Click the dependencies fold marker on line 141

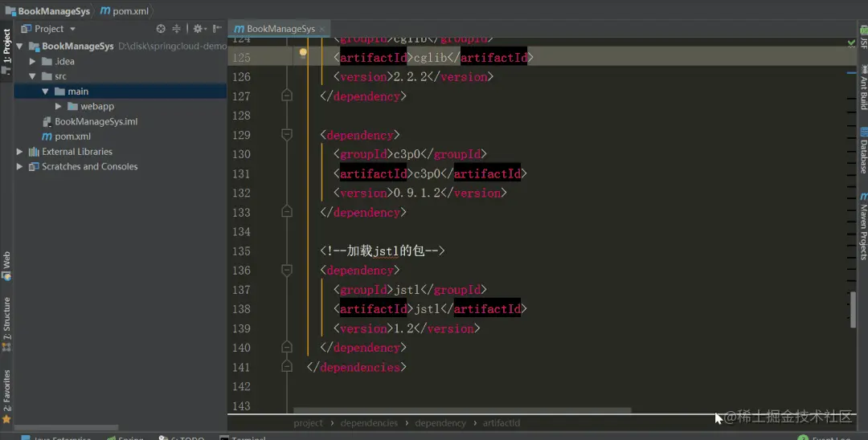tap(287, 367)
